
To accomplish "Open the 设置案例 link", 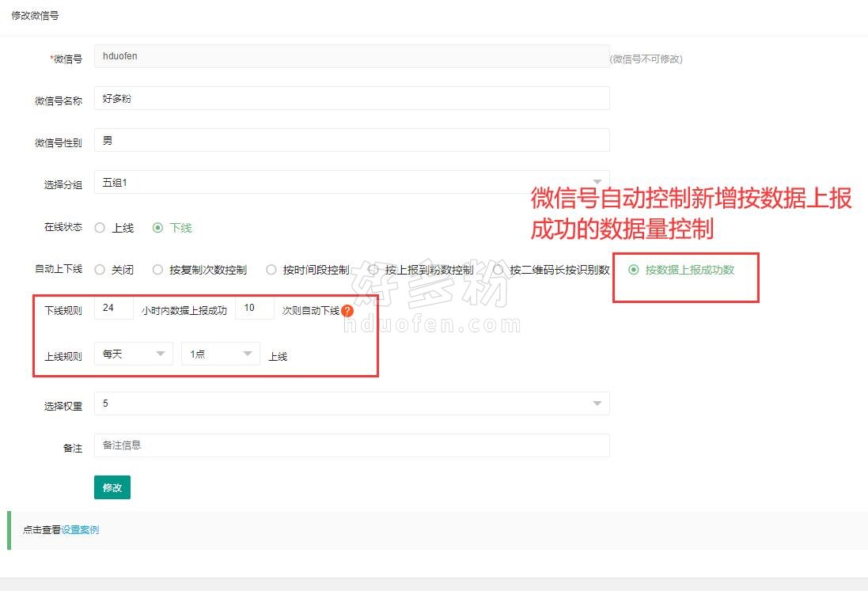I will 80,530.
